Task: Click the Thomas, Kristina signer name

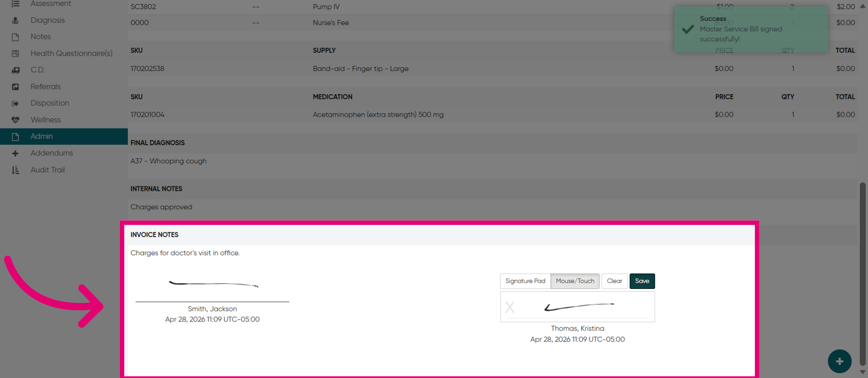Action: click(577, 329)
